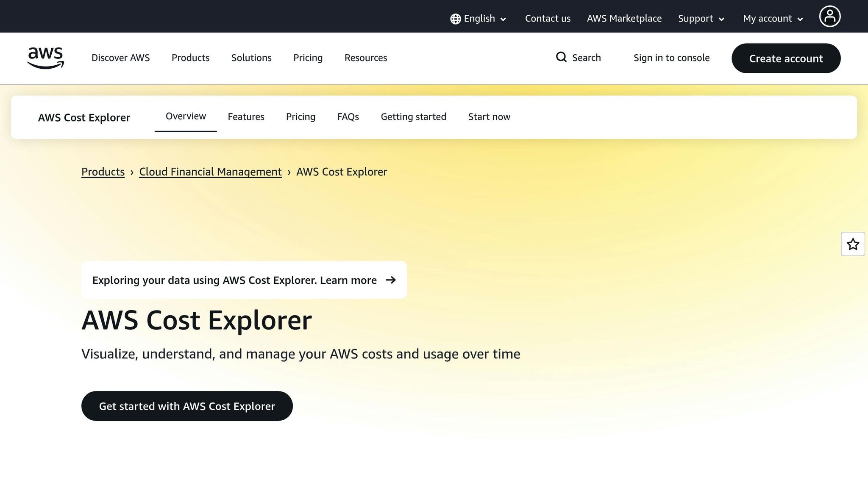Click Sign in to console
The width and height of the screenshot is (868, 488).
[671, 58]
